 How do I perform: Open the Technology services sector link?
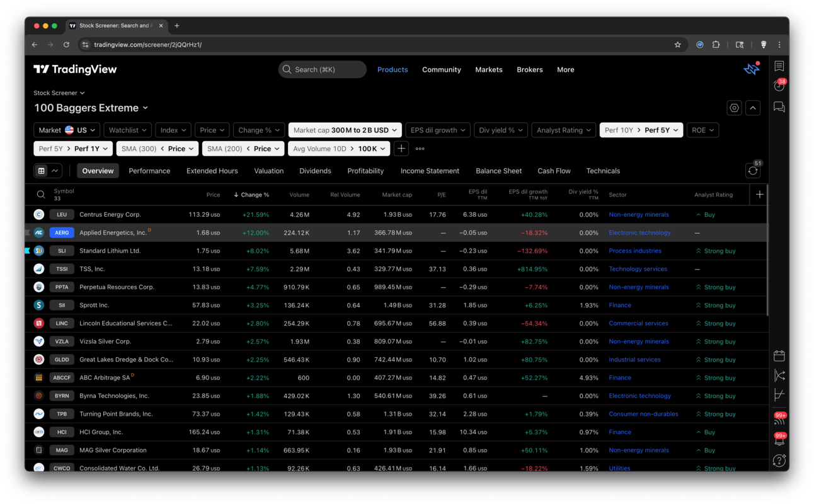pos(638,269)
